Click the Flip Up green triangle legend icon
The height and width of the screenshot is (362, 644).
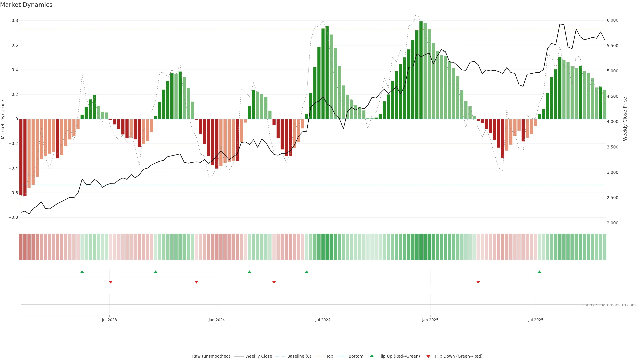pyautogui.click(x=372, y=356)
